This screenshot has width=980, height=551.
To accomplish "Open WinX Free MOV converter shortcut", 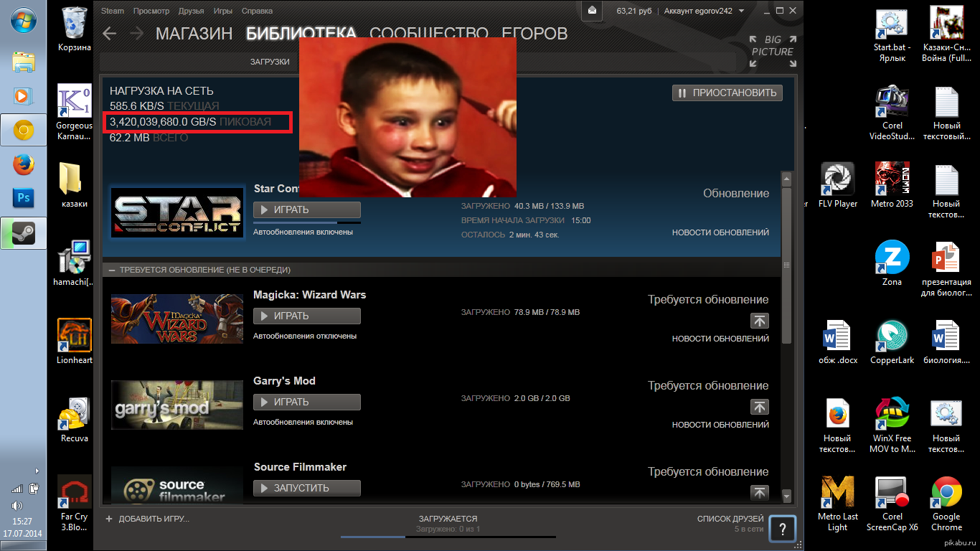I will [892, 425].
